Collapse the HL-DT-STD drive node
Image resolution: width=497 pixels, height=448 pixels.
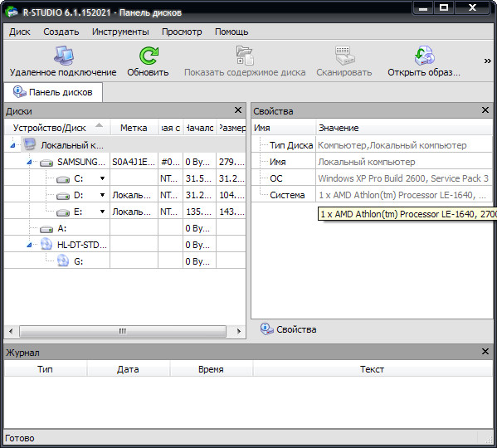coord(29,245)
